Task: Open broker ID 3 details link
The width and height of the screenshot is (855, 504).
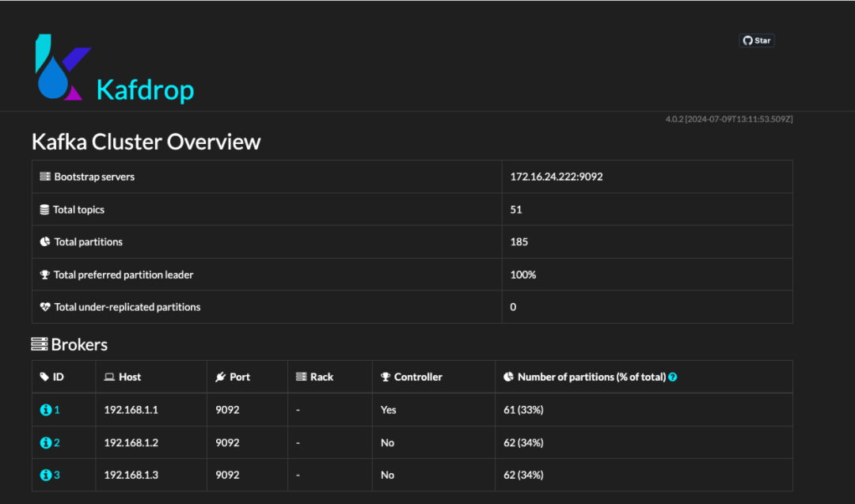Action: (x=57, y=475)
